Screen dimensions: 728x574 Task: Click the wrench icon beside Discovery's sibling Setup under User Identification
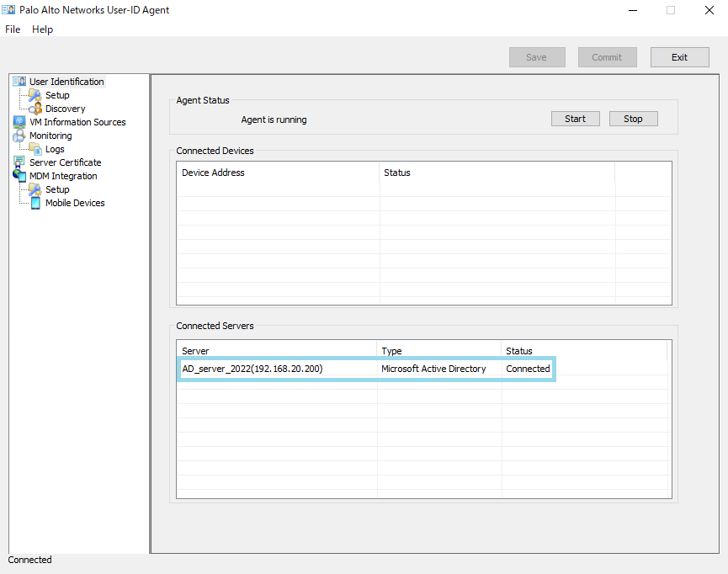pos(35,95)
